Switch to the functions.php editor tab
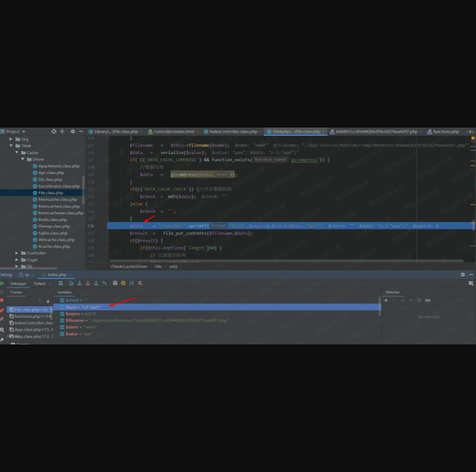Screen dimensions: 476x472 coord(445,132)
